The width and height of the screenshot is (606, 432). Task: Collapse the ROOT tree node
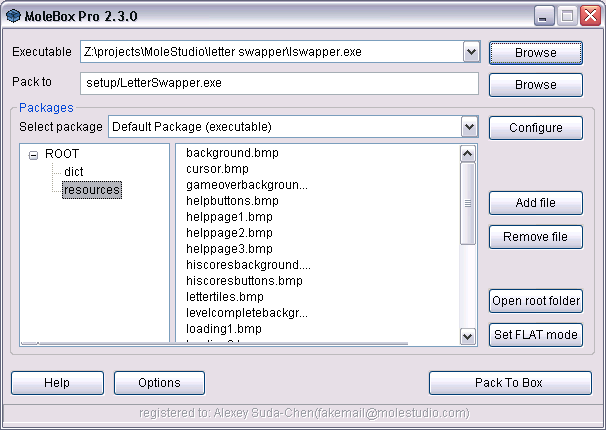click(34, 155)
